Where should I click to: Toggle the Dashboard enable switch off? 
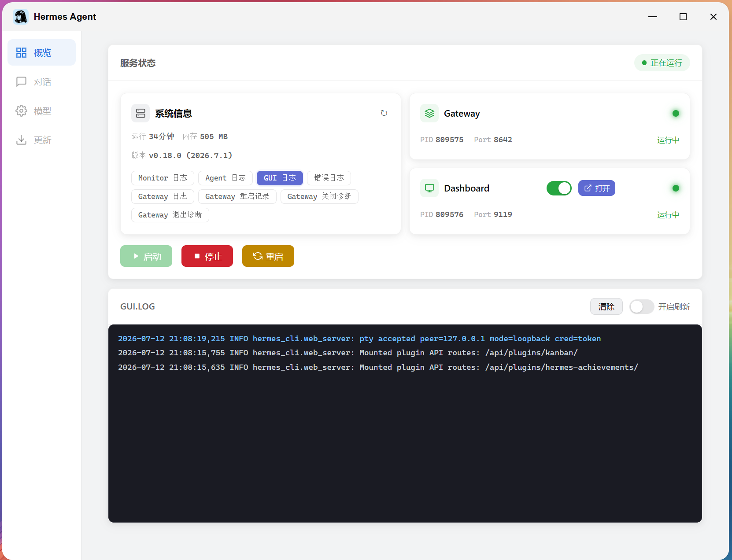[559, 188]
